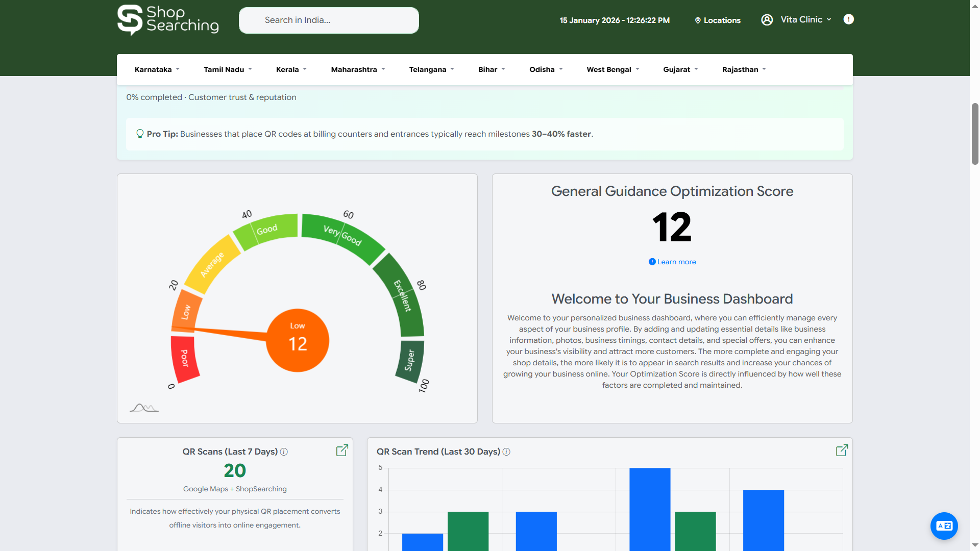
Task: Click info icon beside QR Scan Trend
Action: click(x=506, y=452)
